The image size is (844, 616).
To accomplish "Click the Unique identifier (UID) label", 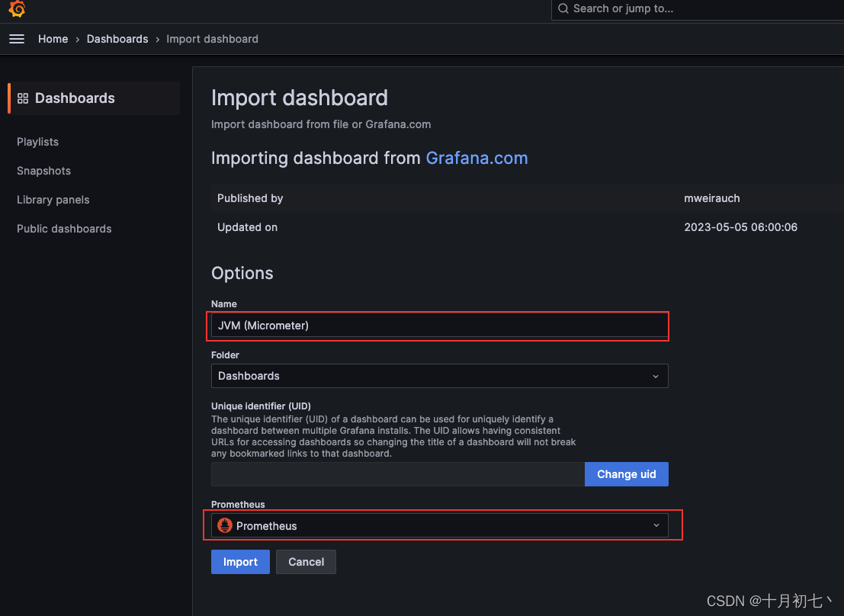I will 261,406.
